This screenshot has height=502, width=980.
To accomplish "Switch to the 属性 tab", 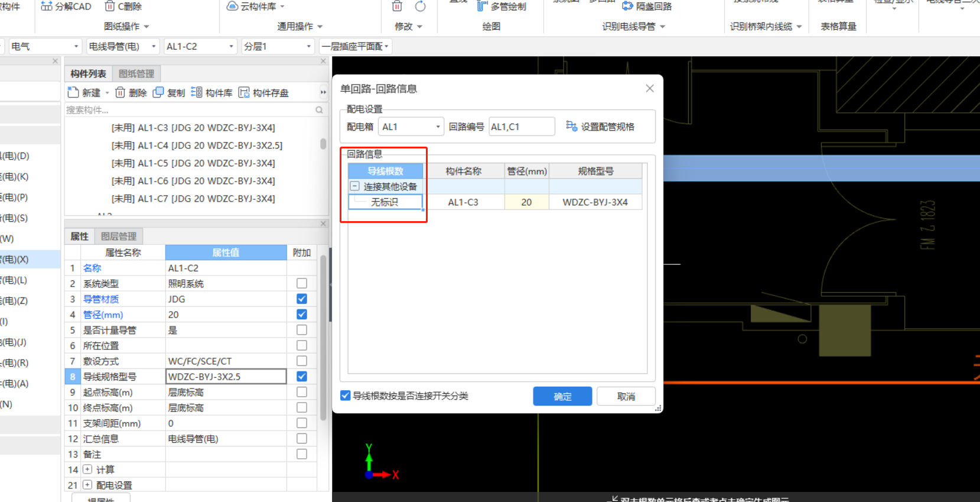I will [79, 237].
